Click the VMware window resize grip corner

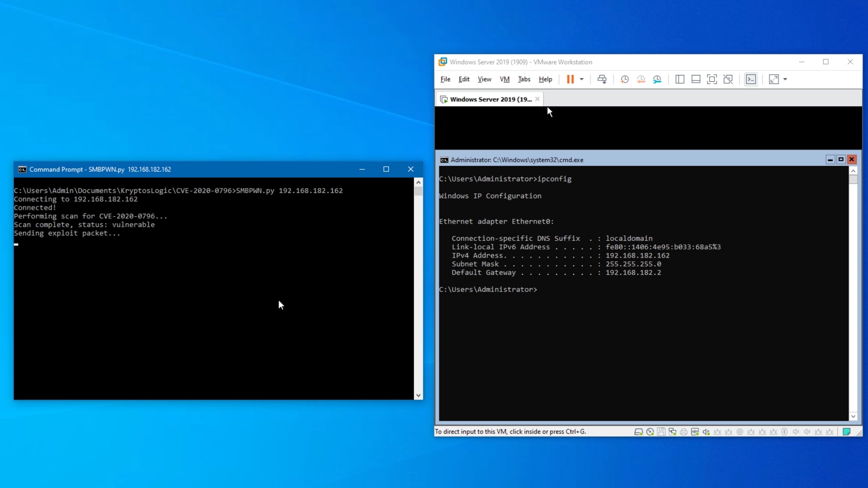tap(859, 433)
